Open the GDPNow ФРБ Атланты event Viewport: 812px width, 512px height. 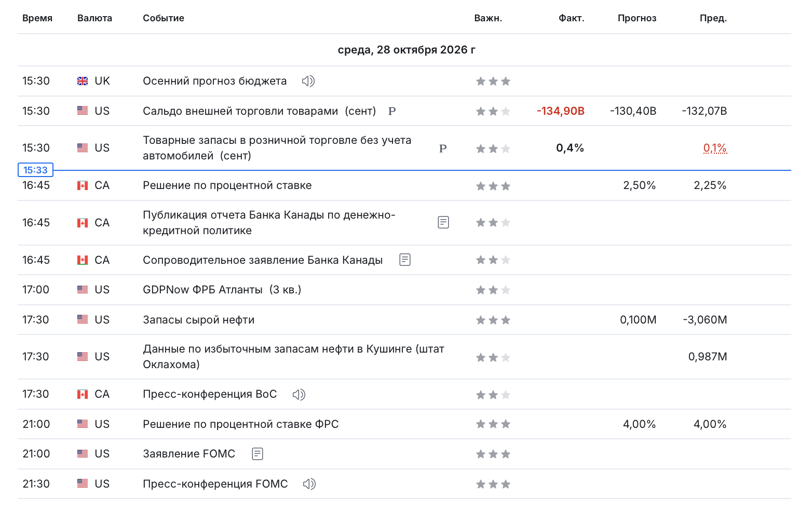point(222,290)
